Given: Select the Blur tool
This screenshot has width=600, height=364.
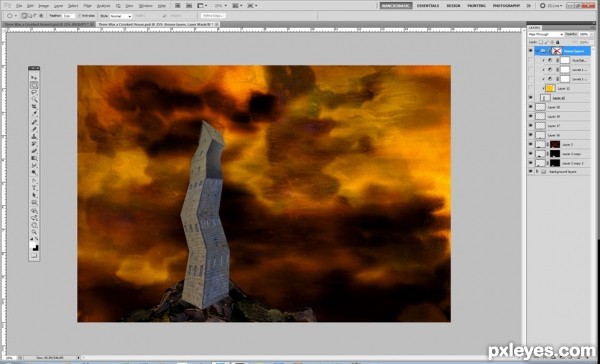Looking at the screenshot, I should 34,165.
